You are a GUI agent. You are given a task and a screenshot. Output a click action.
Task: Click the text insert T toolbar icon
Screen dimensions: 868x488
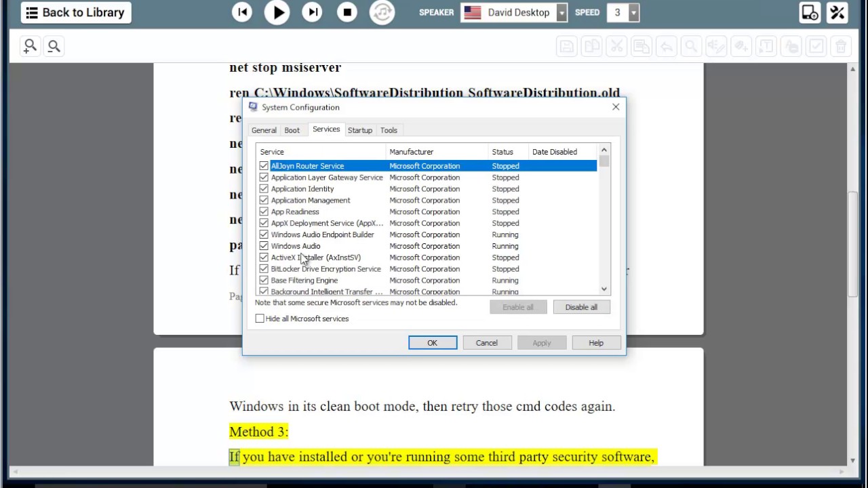[766, 46]
